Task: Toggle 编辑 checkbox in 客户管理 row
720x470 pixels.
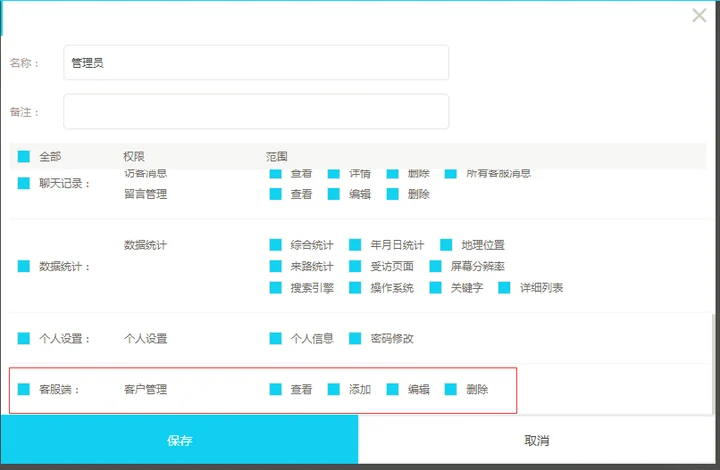Action: coord(393,390)
